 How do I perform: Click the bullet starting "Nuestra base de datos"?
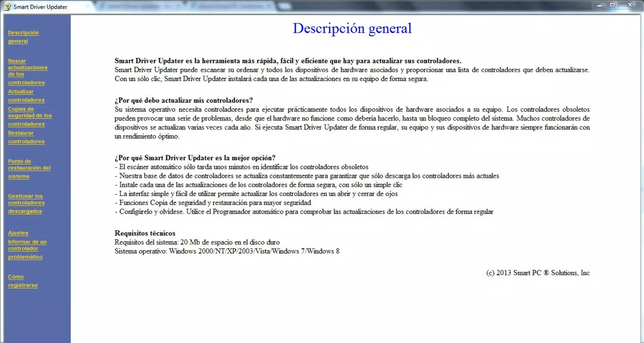point(307,176)
